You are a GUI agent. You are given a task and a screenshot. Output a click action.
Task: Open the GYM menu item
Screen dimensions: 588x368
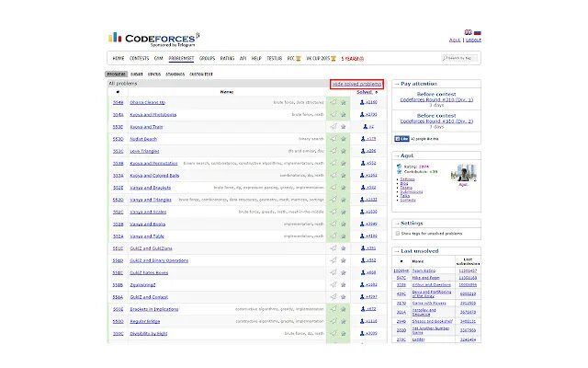[x=159, y=58]
